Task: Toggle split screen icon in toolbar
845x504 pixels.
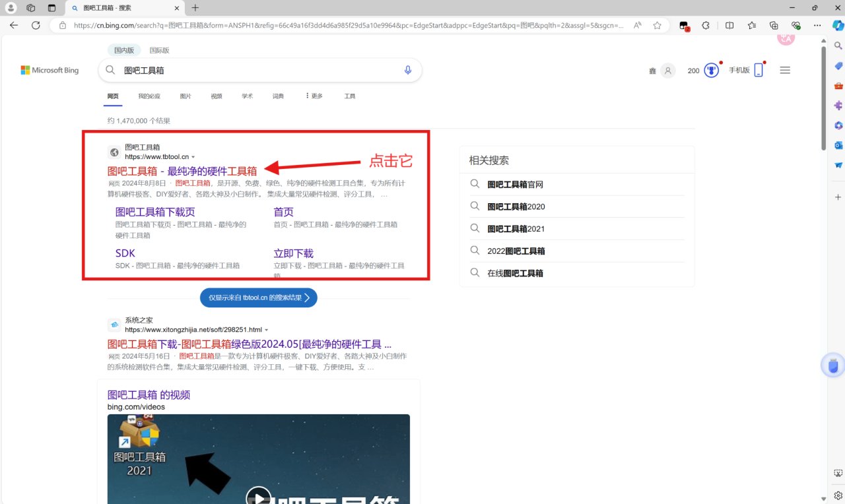Action: [729, 25]
